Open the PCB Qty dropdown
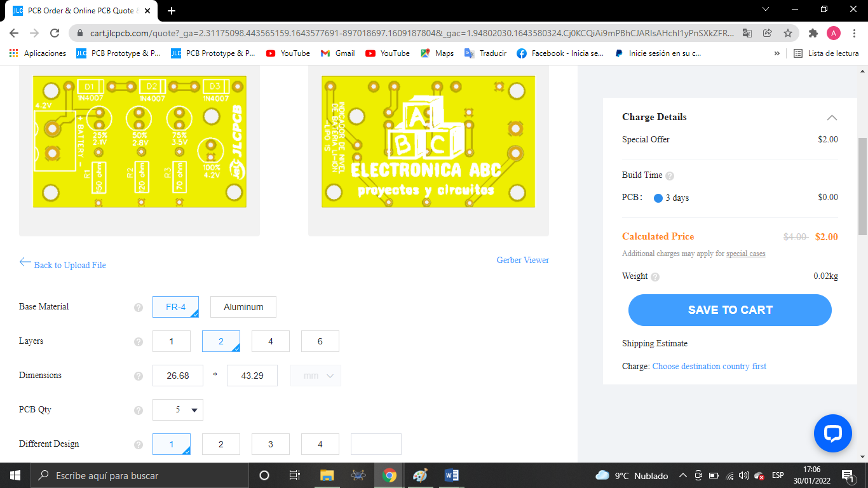This screenshot has width=868, height=488. point(178,410)
